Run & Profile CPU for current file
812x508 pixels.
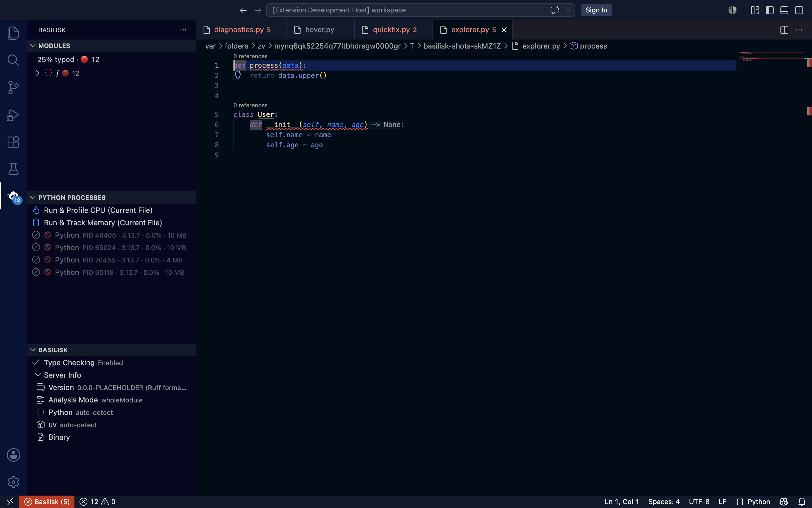pos(111,210)
